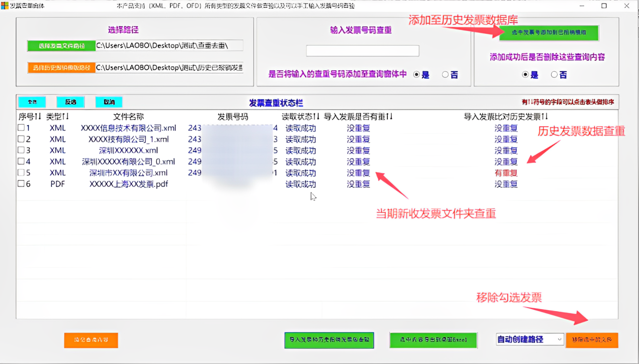639x364 pixels.
Task: Click the 发票号码 column header
Action: coord(233,117)
